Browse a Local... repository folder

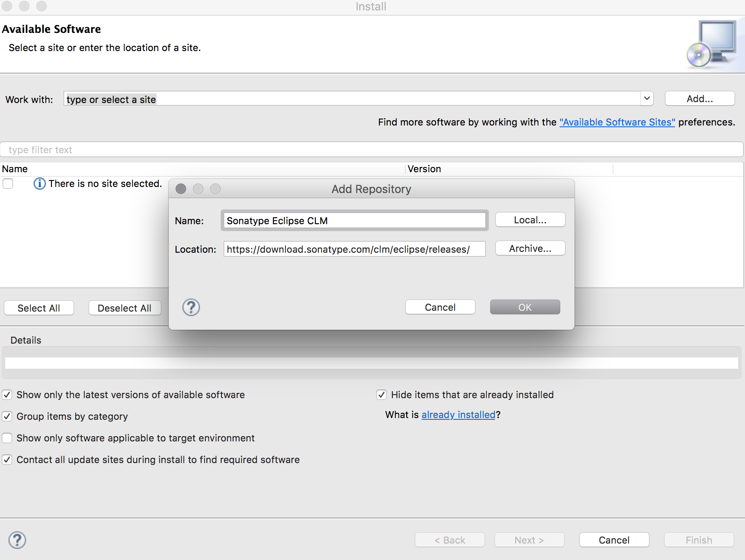point(530,220)
